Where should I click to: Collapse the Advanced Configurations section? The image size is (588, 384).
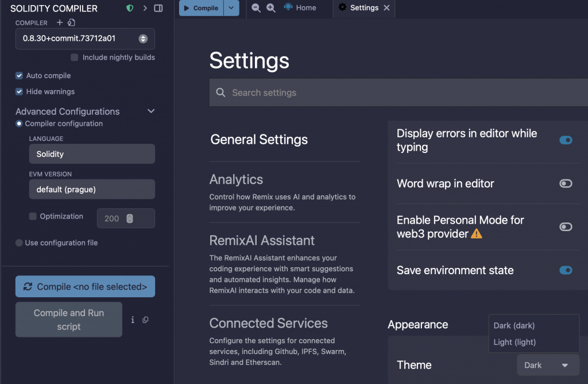(151, 111)
